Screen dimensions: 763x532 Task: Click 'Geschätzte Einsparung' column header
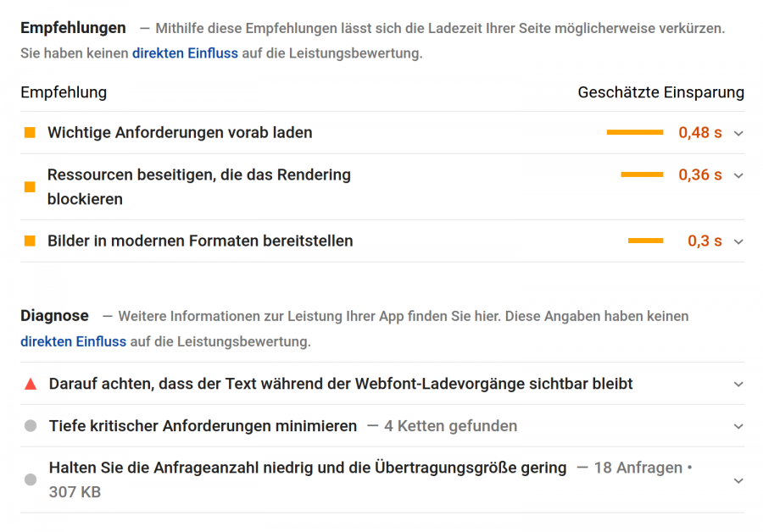(660, 92)
